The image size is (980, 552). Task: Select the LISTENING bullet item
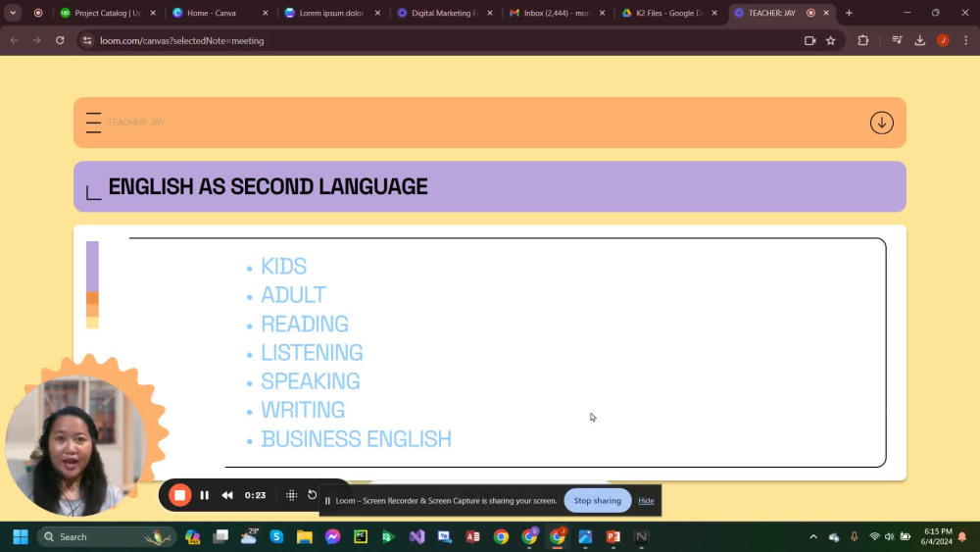pos(312,353)
